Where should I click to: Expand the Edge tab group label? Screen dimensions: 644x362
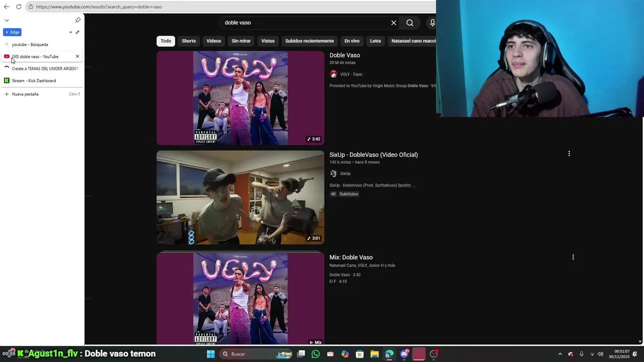(12, 32)
